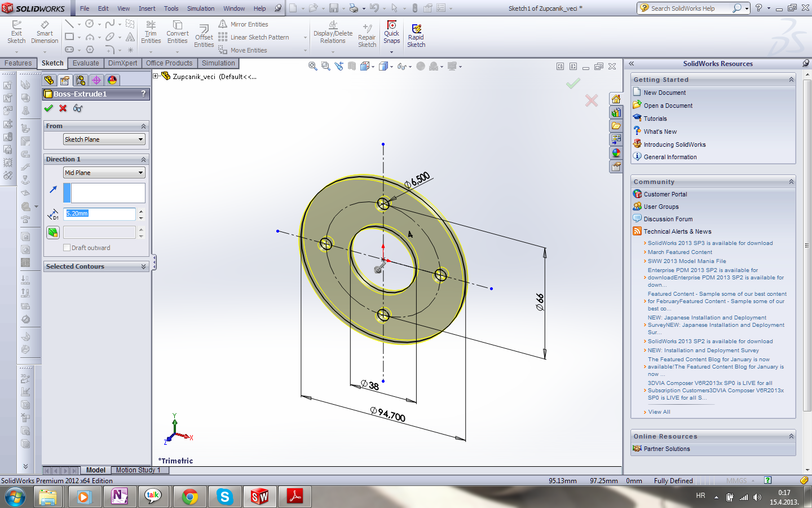
Task: Click the Repair Sketch icon
Action: 367,36
